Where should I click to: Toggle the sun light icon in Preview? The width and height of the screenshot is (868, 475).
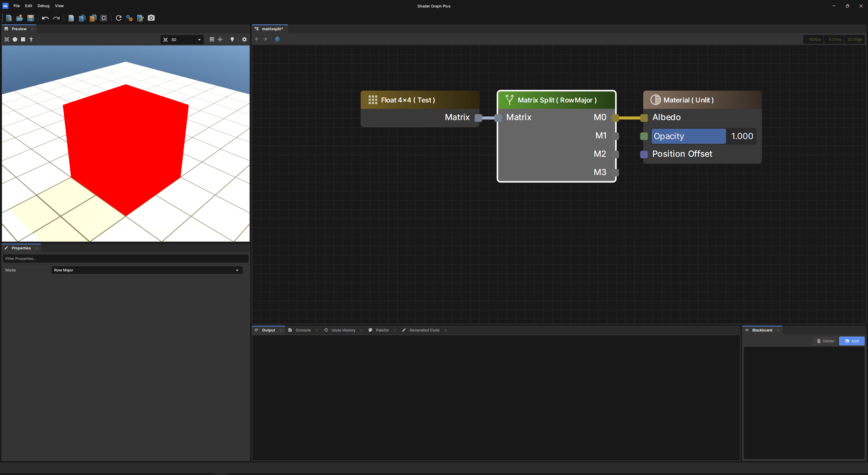point(220,39)
